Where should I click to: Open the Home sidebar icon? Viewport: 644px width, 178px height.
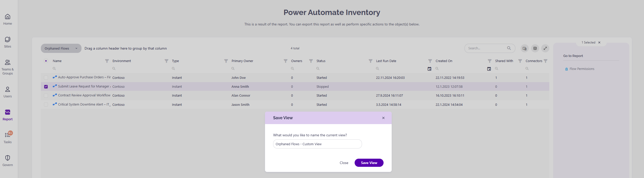(8, 20)
